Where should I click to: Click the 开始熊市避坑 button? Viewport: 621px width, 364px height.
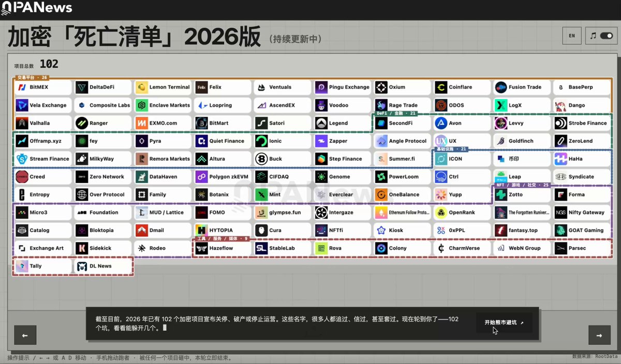coord(504,323)
